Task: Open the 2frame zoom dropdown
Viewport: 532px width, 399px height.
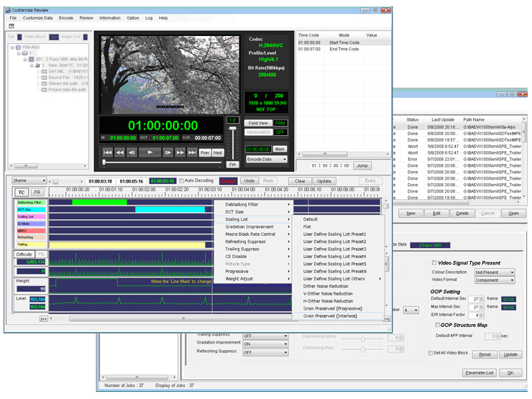Action: tap(29, 180)
